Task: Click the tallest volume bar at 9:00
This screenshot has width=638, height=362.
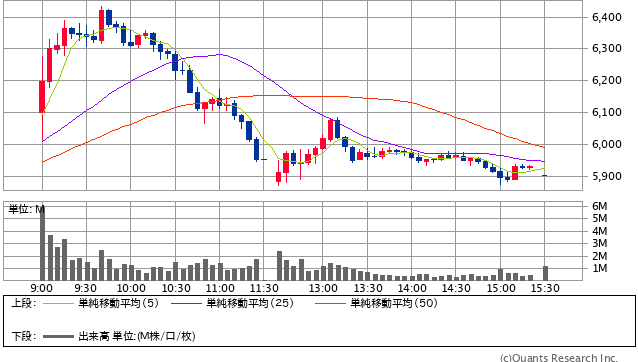Action: pos(42,244)
